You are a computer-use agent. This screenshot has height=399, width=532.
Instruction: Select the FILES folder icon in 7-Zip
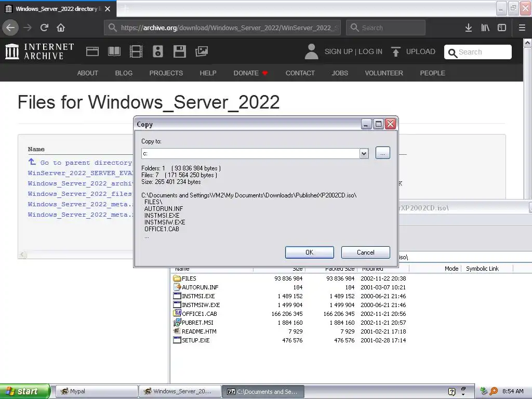point(177,278)
